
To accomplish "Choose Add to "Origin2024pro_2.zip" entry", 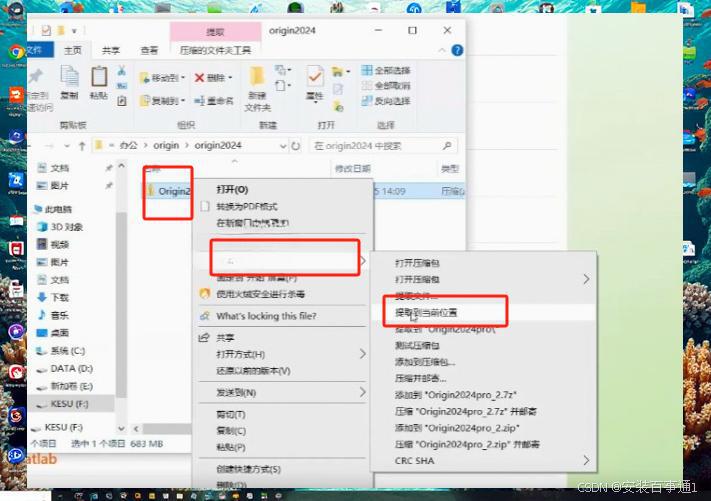I will click(457, 428).
